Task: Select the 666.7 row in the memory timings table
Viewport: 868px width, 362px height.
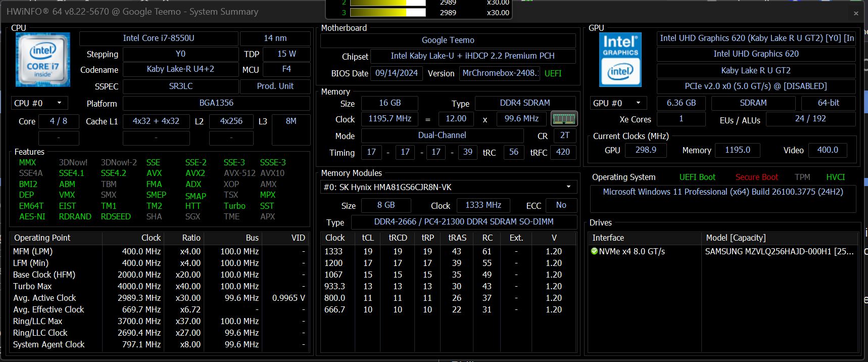Action: point(449,309)
